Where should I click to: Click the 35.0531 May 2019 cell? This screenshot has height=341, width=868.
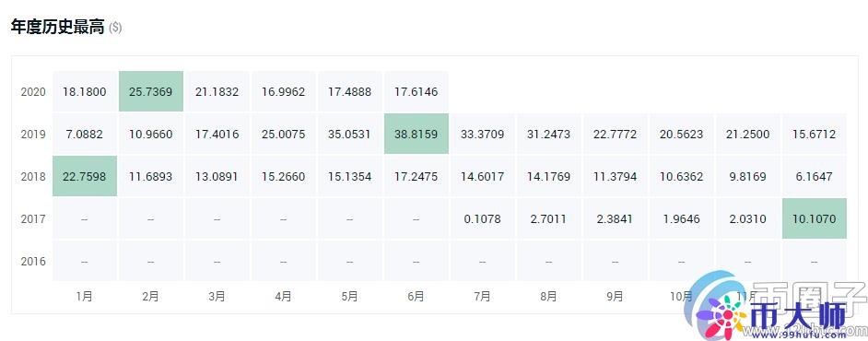coord(350,134)
